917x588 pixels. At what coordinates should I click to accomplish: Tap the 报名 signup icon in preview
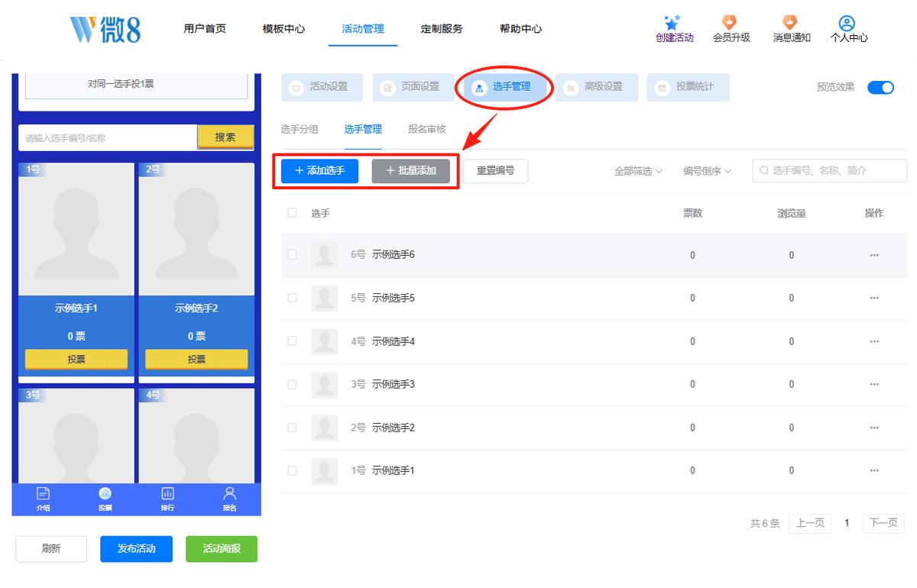229,493
